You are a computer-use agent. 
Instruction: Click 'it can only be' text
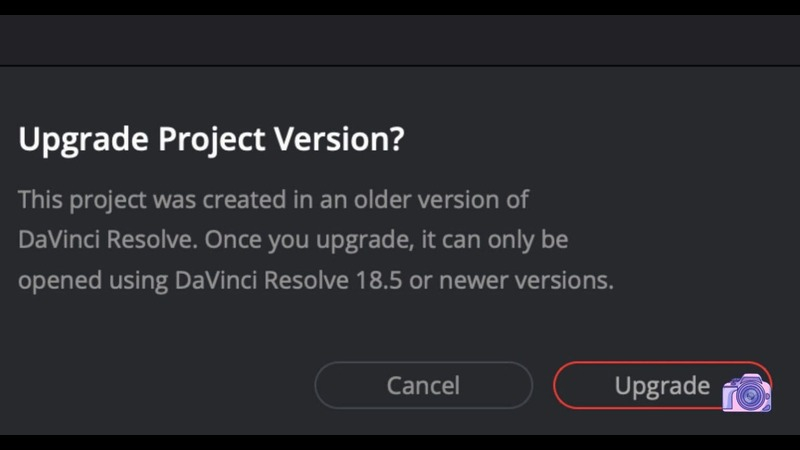tap(494, 240)
